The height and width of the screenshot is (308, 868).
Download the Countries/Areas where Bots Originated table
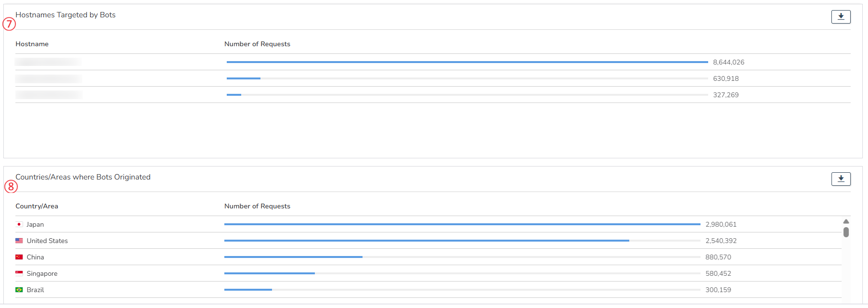(x=841, y=179)
